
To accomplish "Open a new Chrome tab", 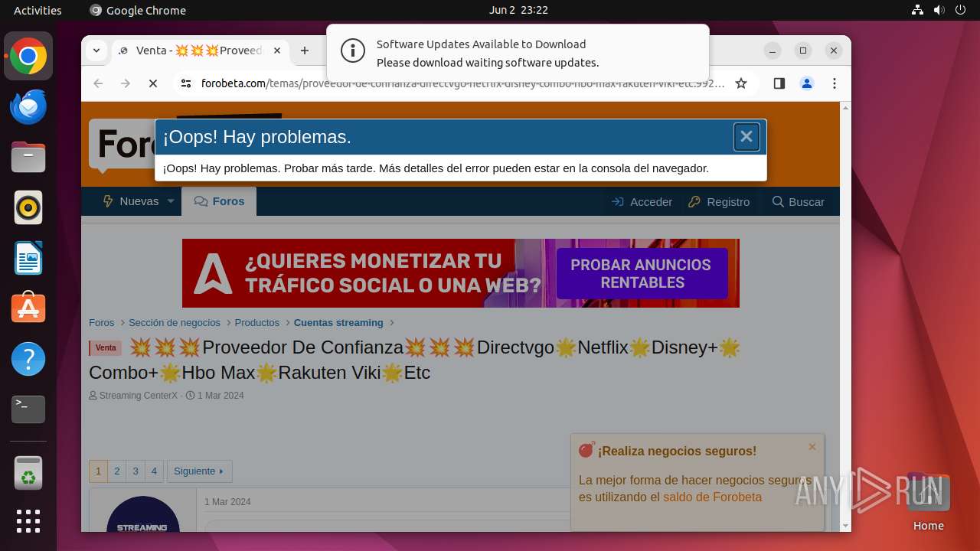I will click(305, 51).
